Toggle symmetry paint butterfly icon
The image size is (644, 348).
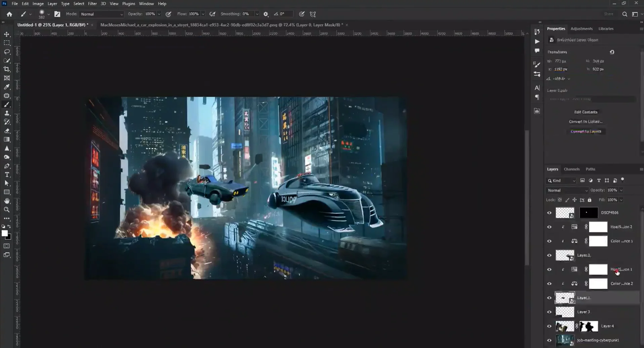click(313, 14)
